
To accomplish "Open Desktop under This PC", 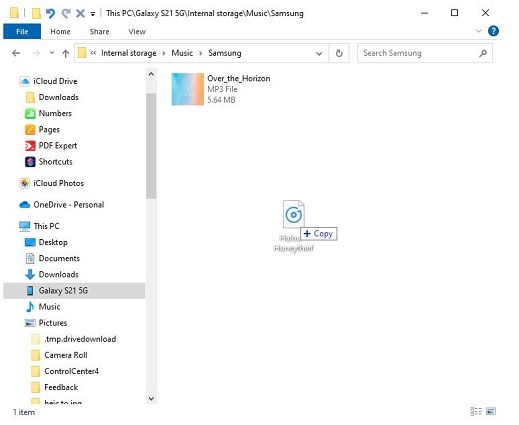I will 53,242.
